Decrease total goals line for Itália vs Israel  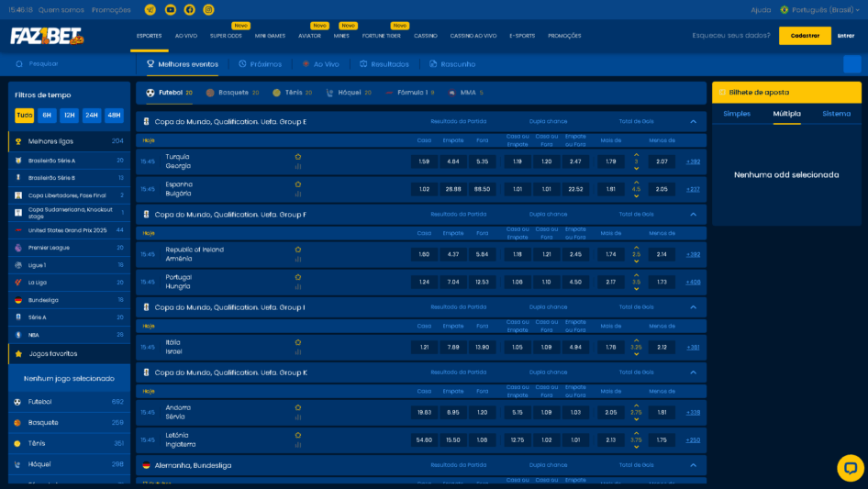point(636,354)
